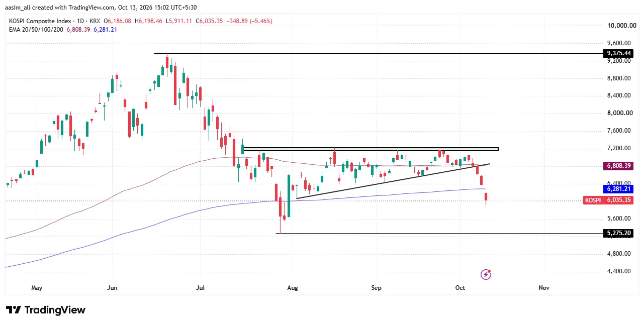
Task: Click the Jun label on the time axis
Action: [x=112, y=288]
